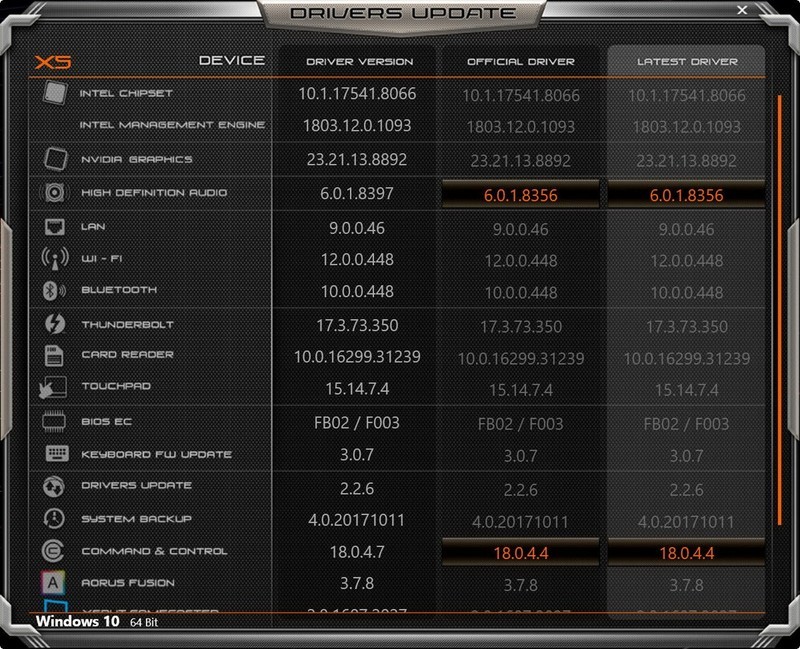
Task: Click highlighted latest audio driver 6.0.1.8356
Action: (x=686, y=195)
